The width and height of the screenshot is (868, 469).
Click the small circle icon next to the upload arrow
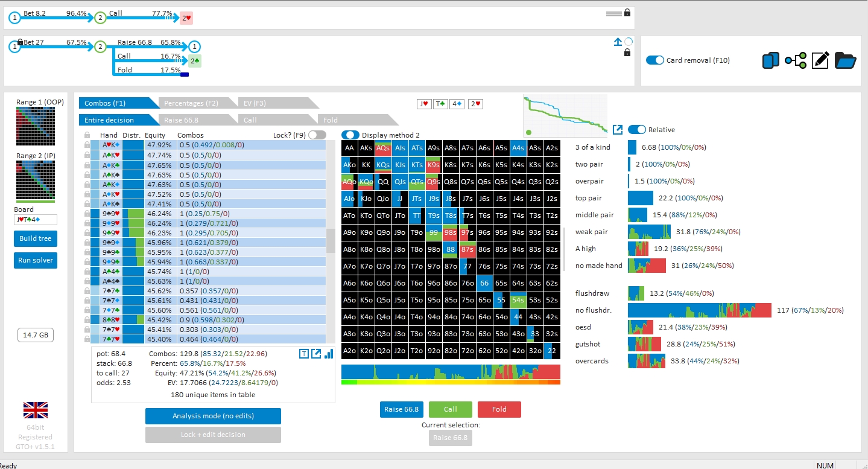tap(629, 42)
